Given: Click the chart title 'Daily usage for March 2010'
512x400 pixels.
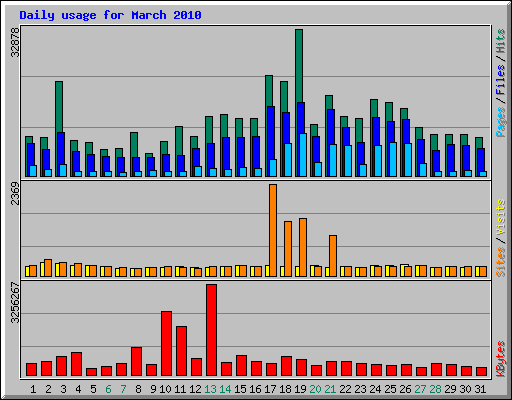Looking at the screenshot, I should [x=110, y=15].
